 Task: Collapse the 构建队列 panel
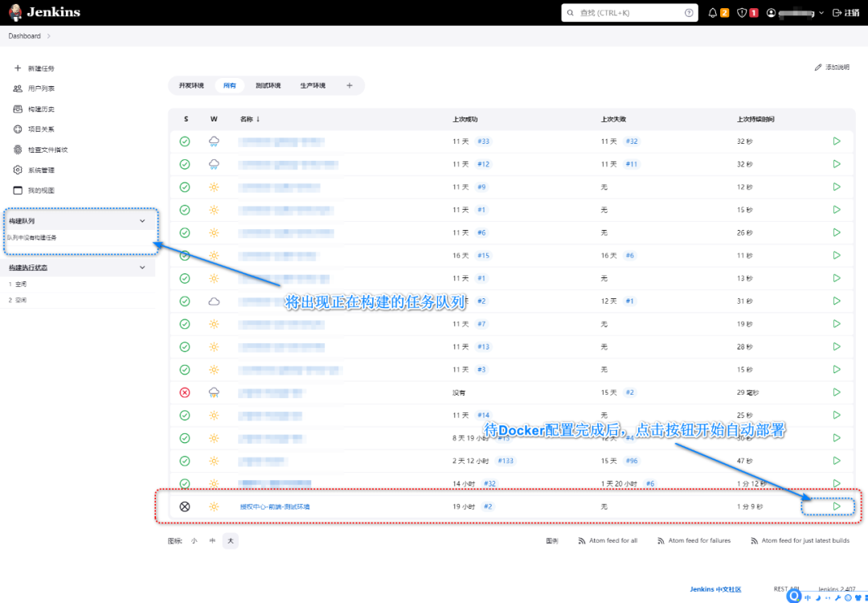[x=142, y=220]
